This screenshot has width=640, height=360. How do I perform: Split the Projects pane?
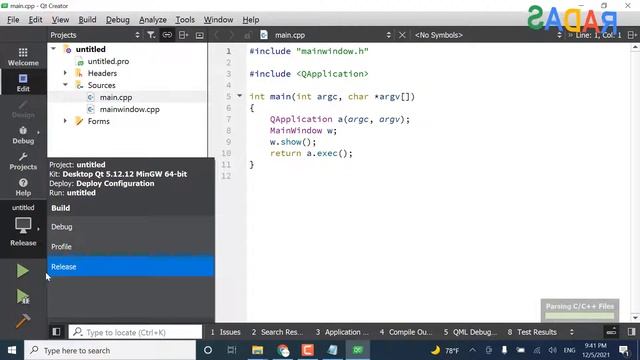point(184,35)
